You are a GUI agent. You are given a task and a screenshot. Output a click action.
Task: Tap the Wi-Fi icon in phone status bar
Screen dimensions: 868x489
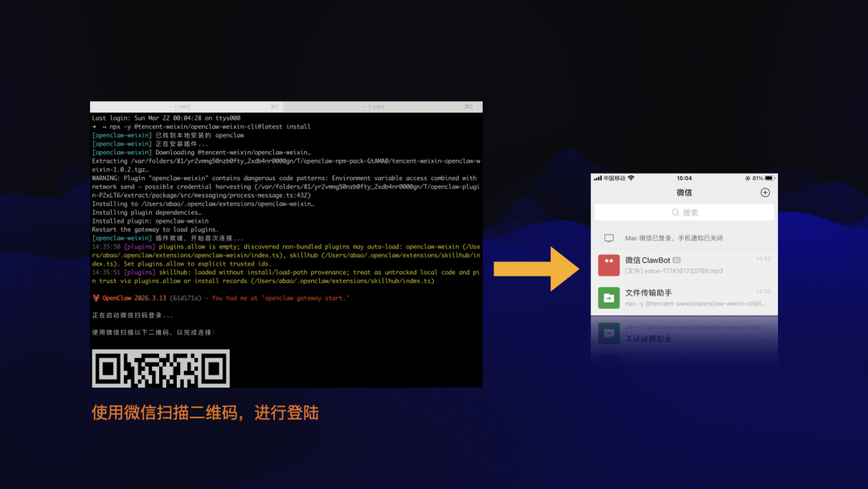632,178
